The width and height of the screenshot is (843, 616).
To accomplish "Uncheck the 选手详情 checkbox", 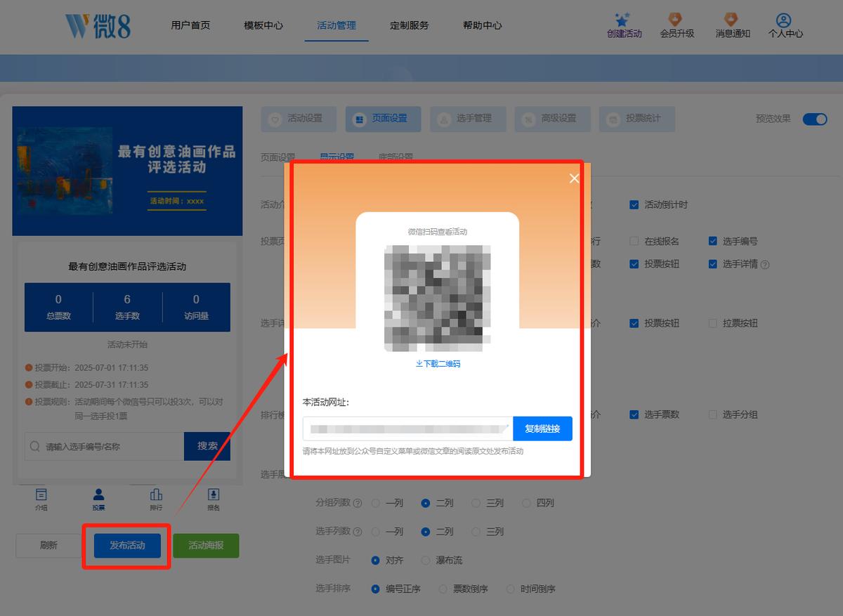I will [x=713, y=264].
